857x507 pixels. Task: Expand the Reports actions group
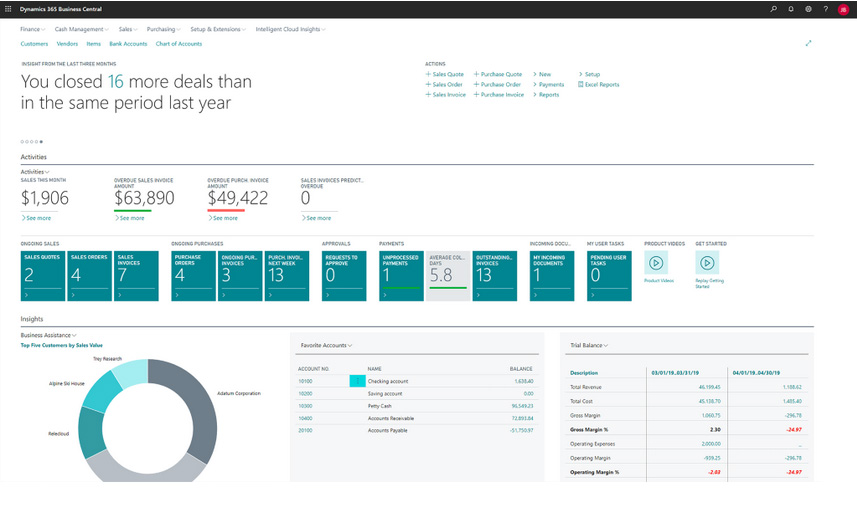pyautogui.click(x=546, y=95)
